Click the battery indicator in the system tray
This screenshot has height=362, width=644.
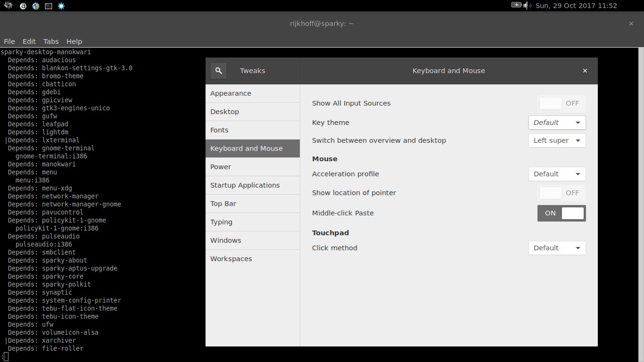pyautogui.click(x=516, y=5)
